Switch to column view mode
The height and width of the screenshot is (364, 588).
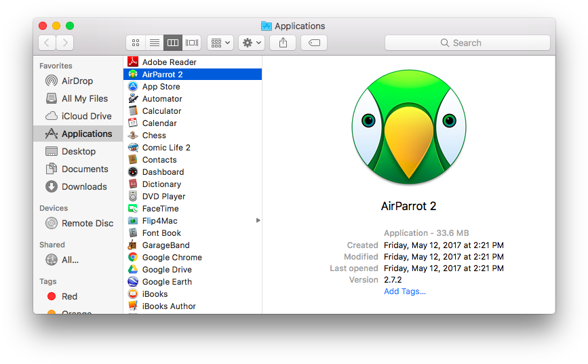point(173,43)
